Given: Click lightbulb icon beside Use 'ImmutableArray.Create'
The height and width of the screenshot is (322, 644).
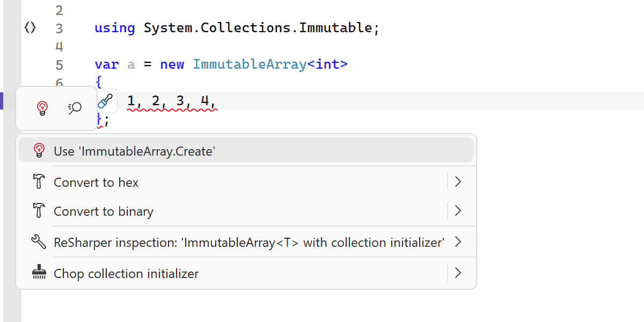Looking at the screenshot, I should pyautogui.click(x=39, y=151).
